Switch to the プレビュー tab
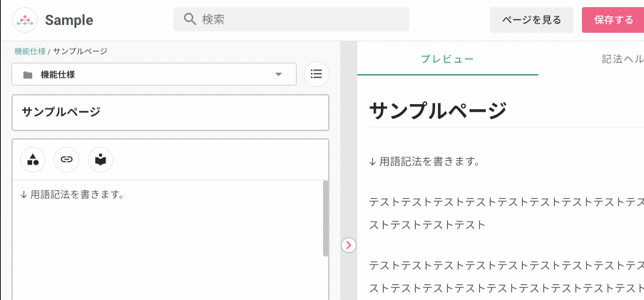Screen dimensions: 644x300 (448, 59)
